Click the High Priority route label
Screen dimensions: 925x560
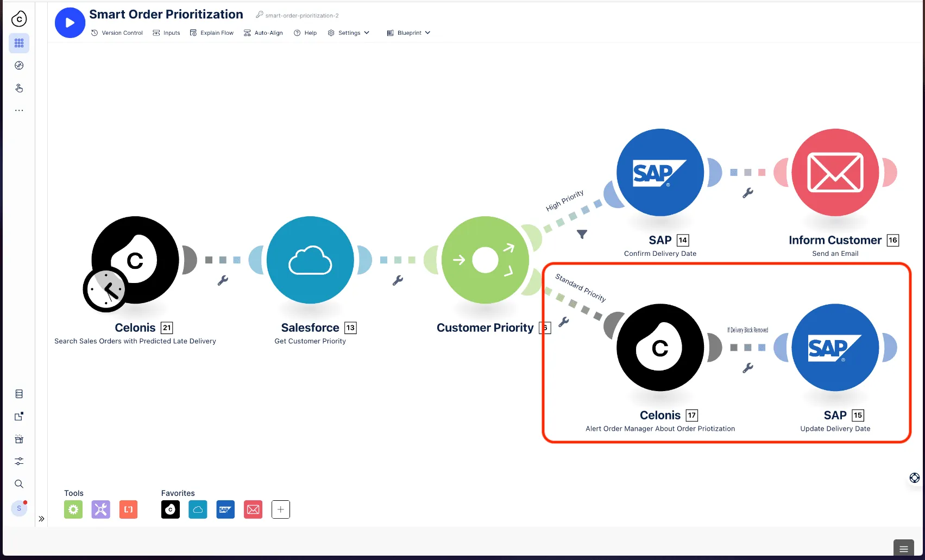[565, 200]
